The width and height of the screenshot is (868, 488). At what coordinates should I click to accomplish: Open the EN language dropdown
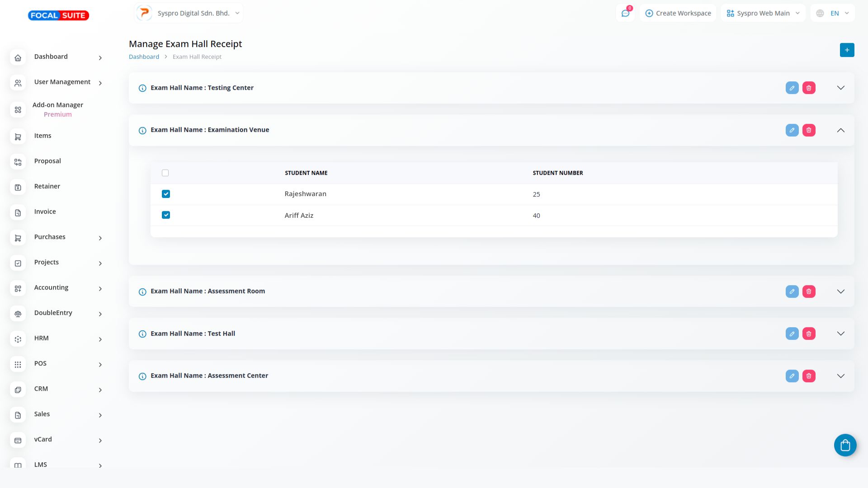pyautogui.click(x=833, y=13)
